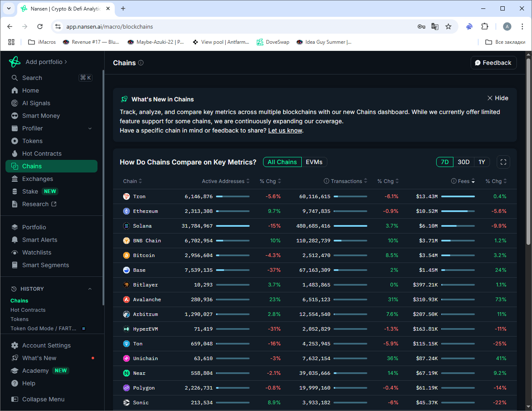Click Ethereum fees bar
This screenshot has height=411, width=532.
click(458, 211)
